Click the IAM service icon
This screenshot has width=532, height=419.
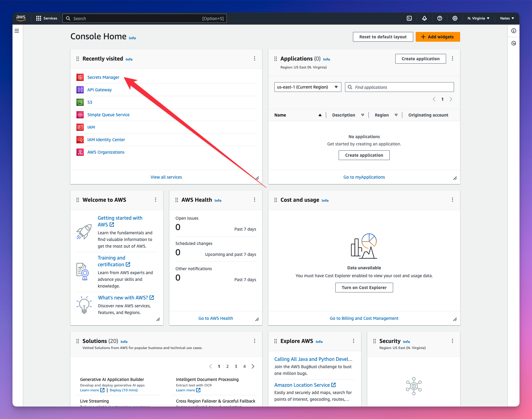point(80,127)
